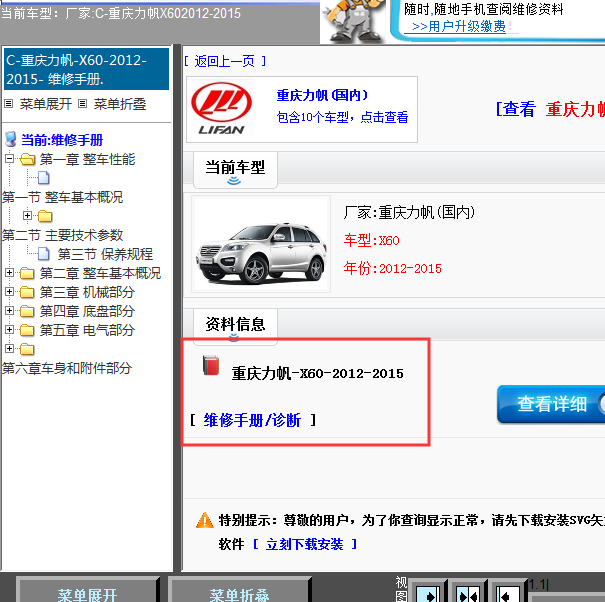The image size is (605, 602).
Task: Click the [查看 重庆力帆 link at right
Action: 550,109
